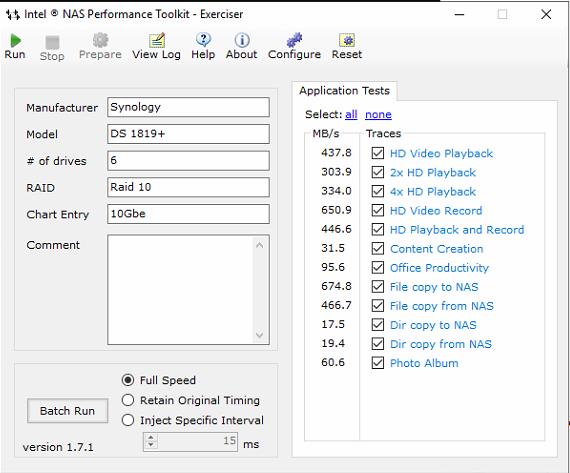570x473 pixels.
Task: Open the About info icon
Action: tap(242, 40)
